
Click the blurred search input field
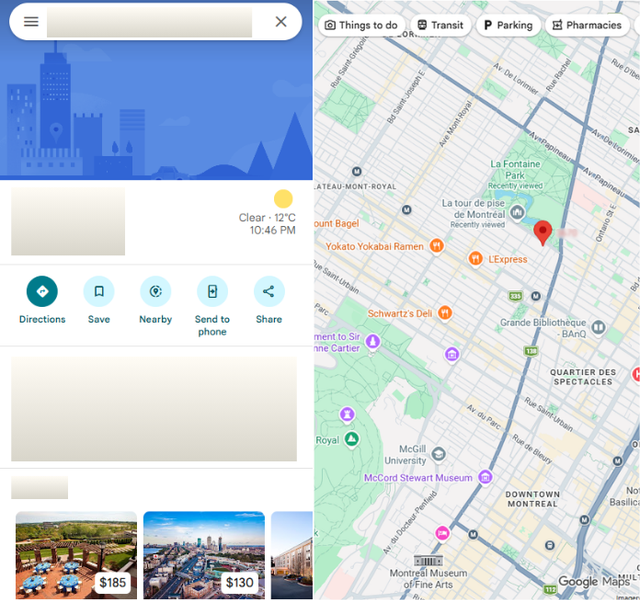(x=149, y=22)
